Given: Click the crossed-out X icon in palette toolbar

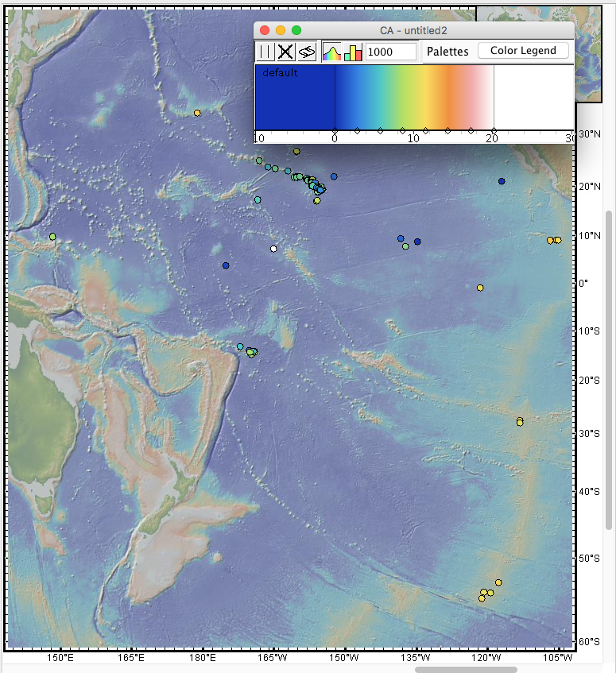Looking at the screenshot, I should [285, 52].
